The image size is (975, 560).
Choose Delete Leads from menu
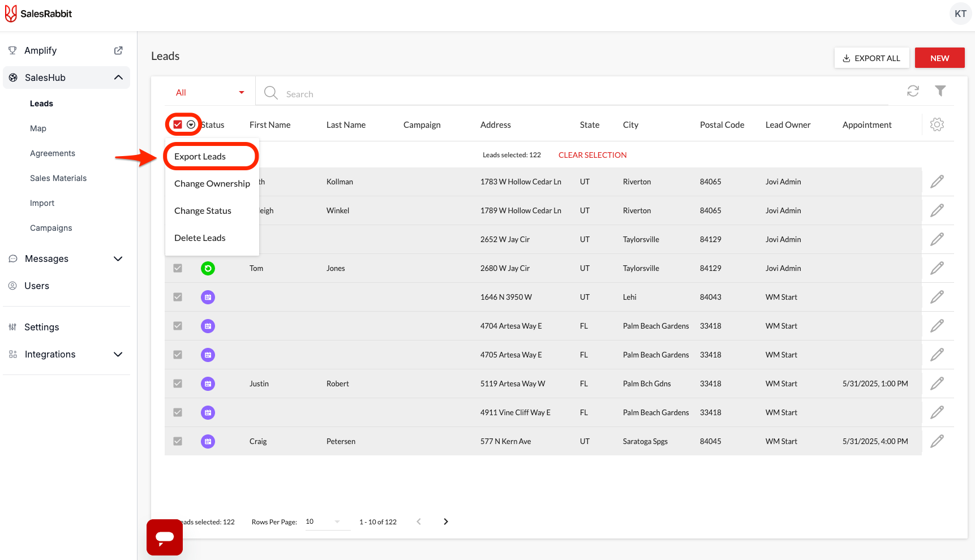click(212, 238)
